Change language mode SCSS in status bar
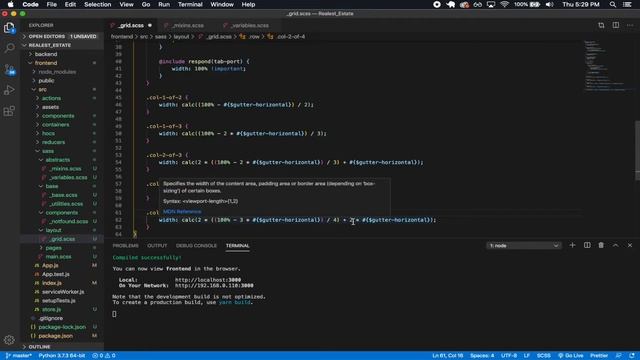The width and height of the screenshot is (640, 360). coord(543,356)
